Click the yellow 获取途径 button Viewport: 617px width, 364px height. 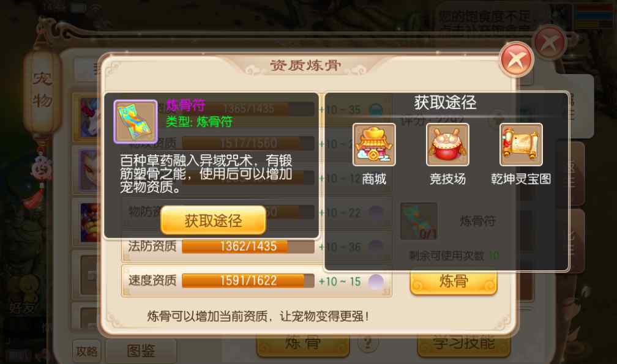coord(213,220)
